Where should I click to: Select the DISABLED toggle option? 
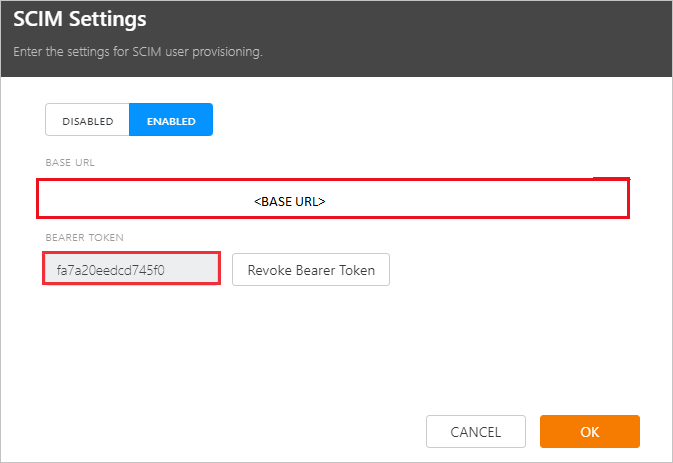point(88,121)
